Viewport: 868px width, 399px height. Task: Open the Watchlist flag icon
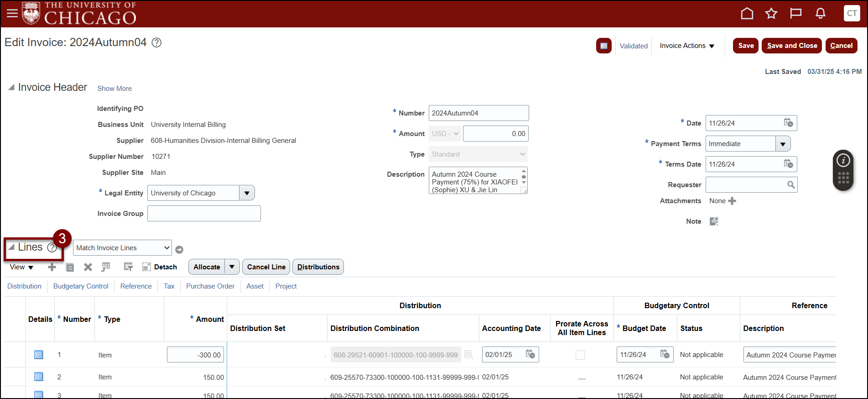coord(795,14)
